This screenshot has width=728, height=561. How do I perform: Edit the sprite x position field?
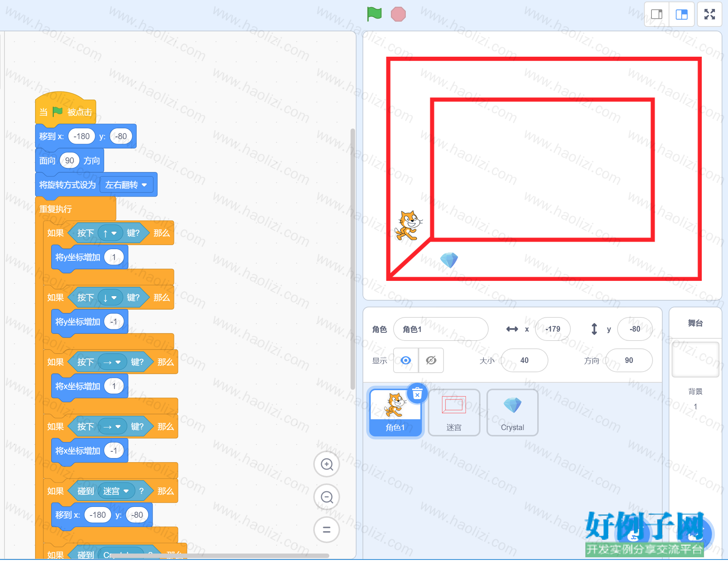553,329
